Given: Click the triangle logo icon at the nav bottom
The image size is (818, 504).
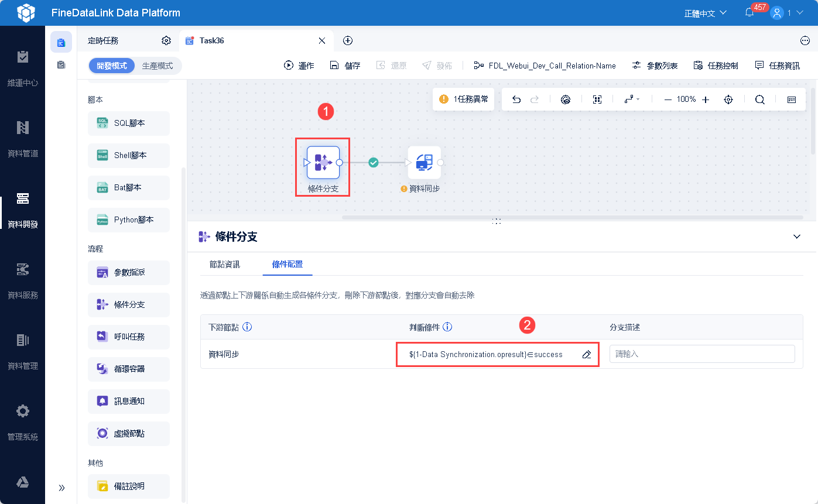Looking at the screenshot, I should pos(23,482).
